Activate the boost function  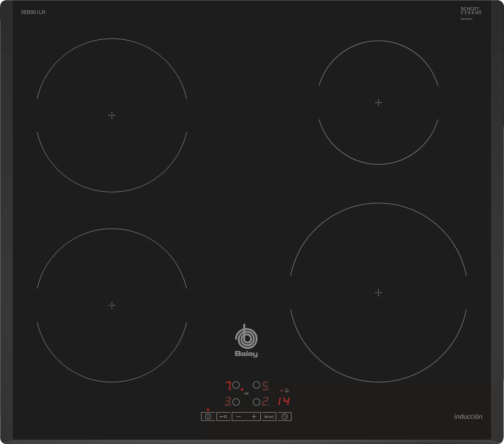tap(269, 417)
